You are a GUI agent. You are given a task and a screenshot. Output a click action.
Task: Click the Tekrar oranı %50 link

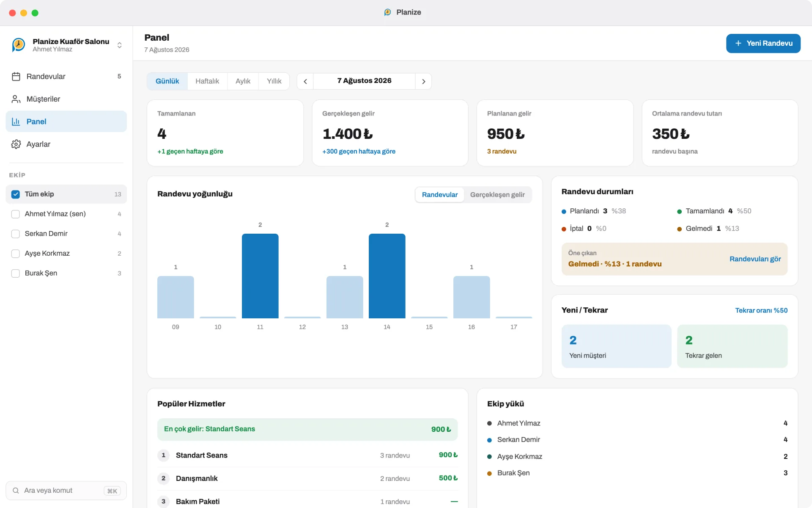pos(761,310)
